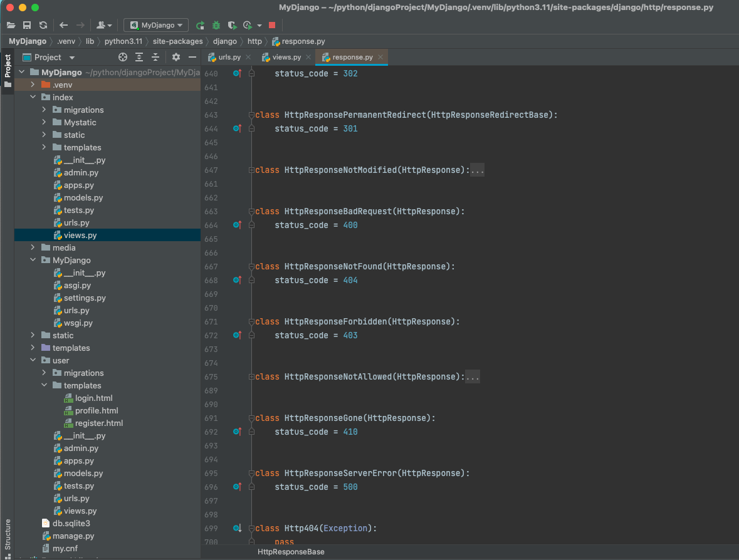Click Select Opened File crosshair icon
Viewport: 739px width, 560px height.
(x=122, y=57)
